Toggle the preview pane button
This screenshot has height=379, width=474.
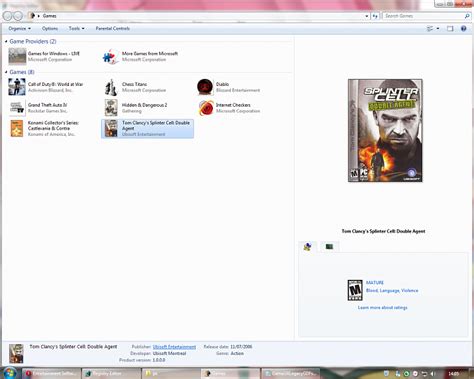[450, 29]
